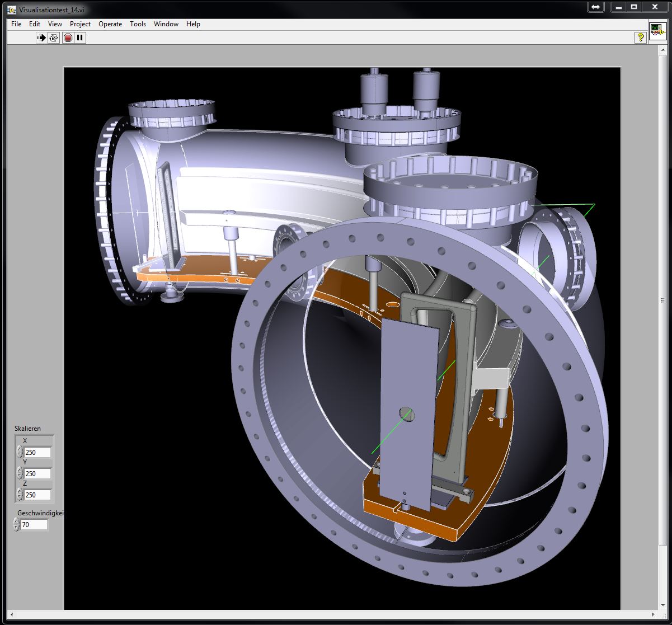This screenshot has height=625, width=672.
Task: Increment the Skalieren Z value
Action: tap(20, 492)
